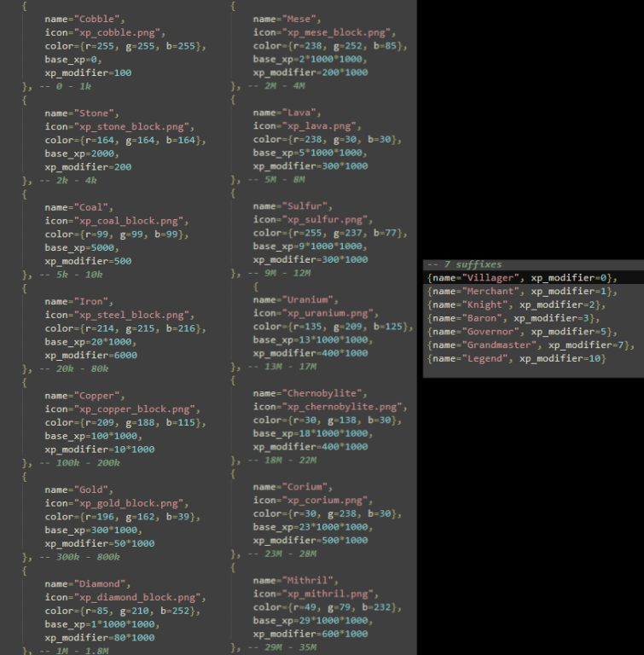Click the "-- 20k - 80k" comment

pyautogui.click(x=66, y=368)
